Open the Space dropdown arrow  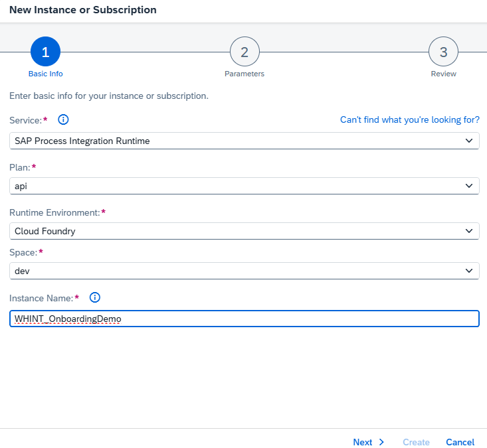pyautogui.click(x=470, y=271)
